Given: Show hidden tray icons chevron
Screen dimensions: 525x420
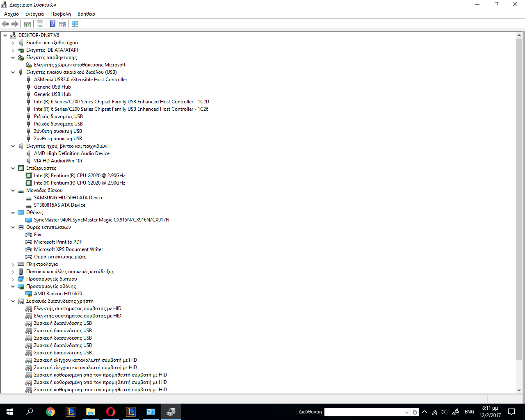Looking at the screenshot, I should pos(425,412).
